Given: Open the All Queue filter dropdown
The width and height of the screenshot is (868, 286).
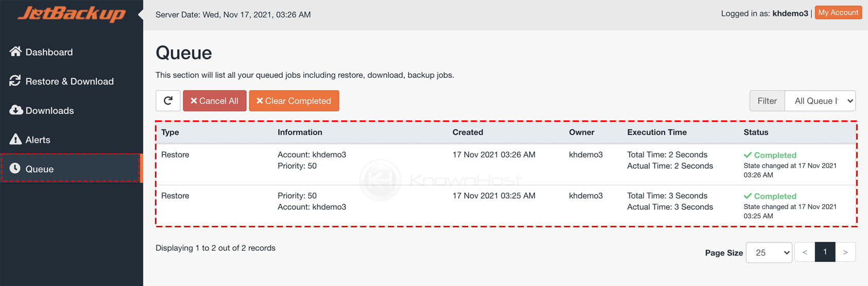Looking at the screenshot, I should pyautogui.click(x=820, y=101).
